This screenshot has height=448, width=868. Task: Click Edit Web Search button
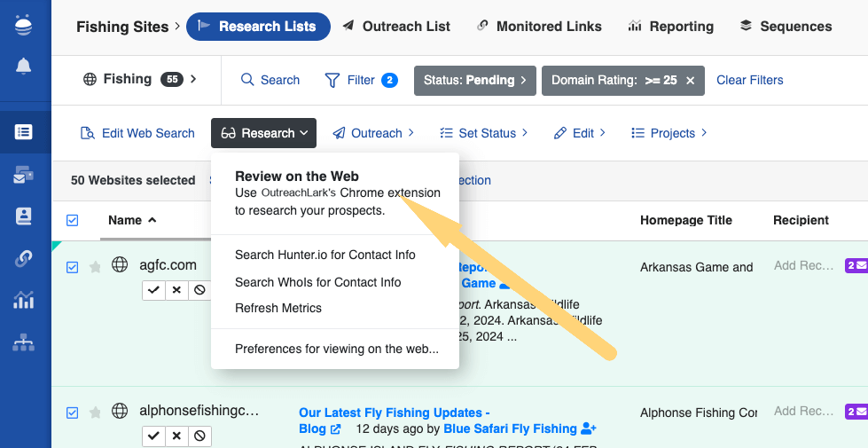(137, 133)
